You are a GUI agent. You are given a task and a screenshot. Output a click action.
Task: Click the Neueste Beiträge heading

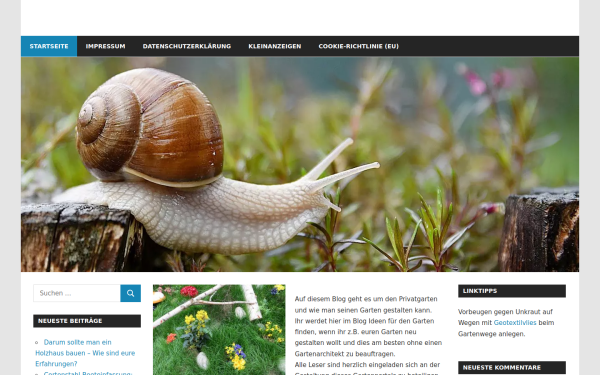[87, 321]
